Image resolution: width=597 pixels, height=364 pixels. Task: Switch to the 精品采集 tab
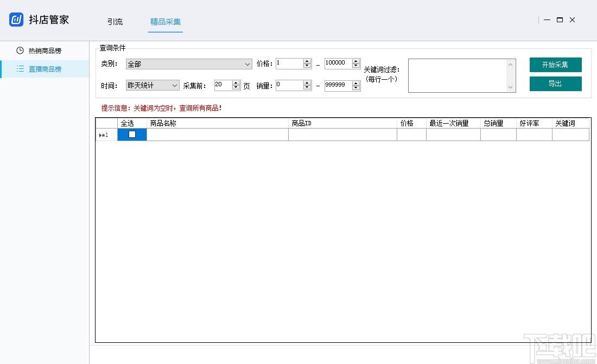[x=165, y=22]
